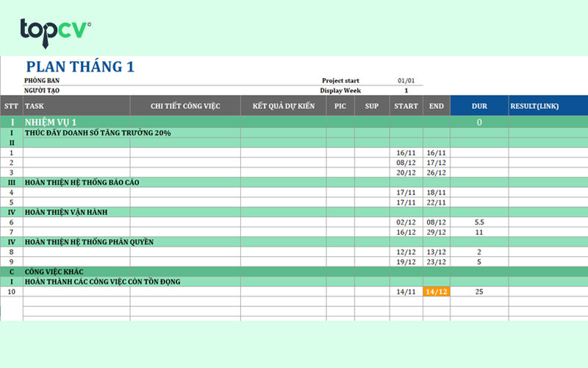Screen dimensions: 588x368
Task: Select end date 29/12 in row 7
Action: 437,232
